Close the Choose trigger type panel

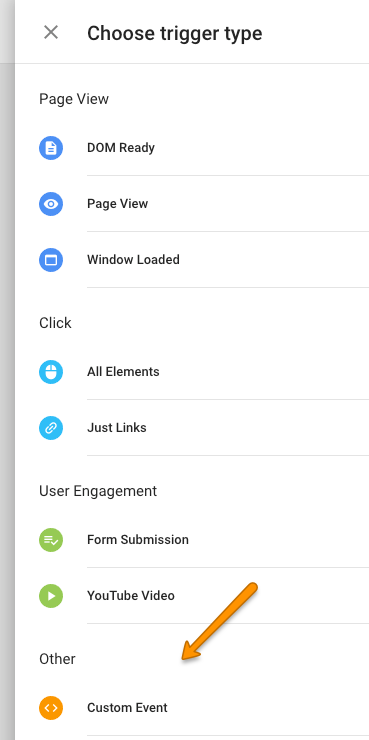click(x=51, y=33)
